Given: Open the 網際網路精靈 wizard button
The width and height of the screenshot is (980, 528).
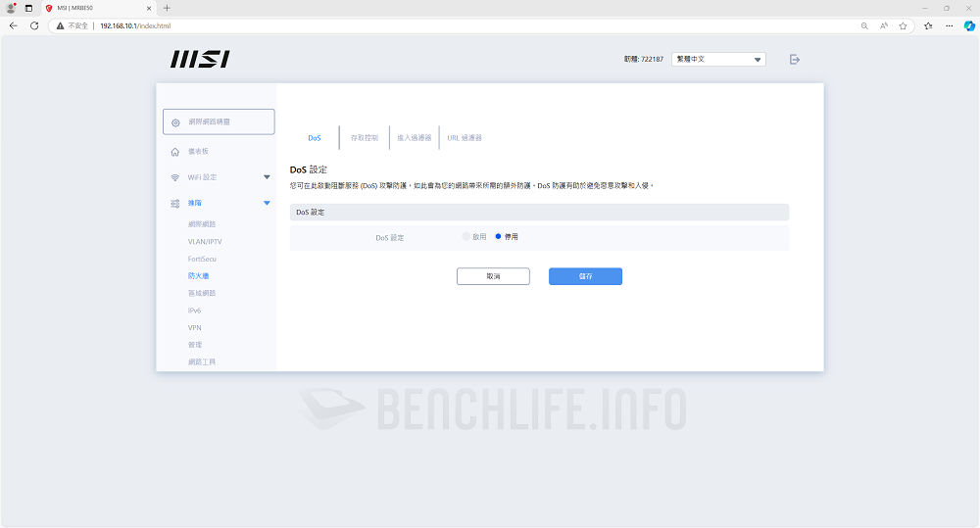Looking at the screenshot, I should (219, 121).
